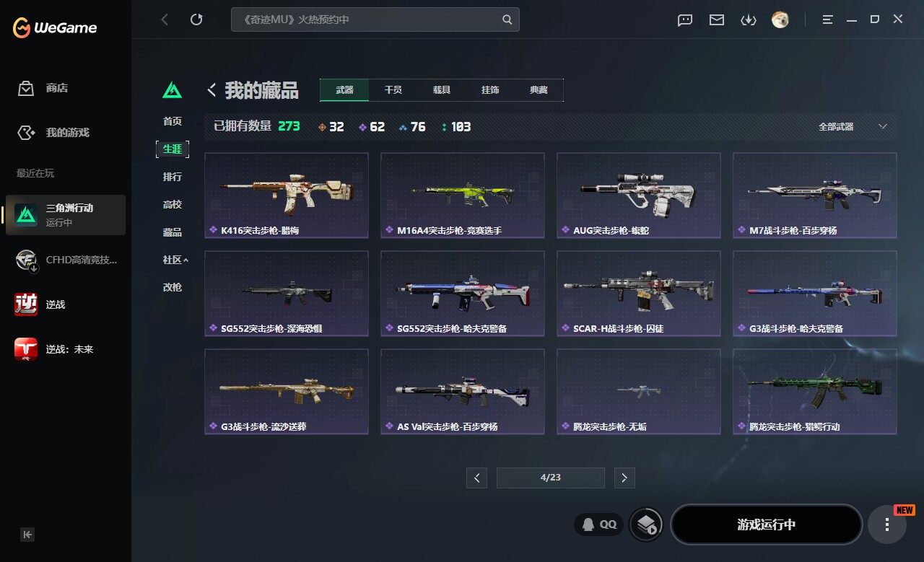This screenshot has height=562, width=924.
Task: Switch to the 载具 tab
Action: (442, 90)
